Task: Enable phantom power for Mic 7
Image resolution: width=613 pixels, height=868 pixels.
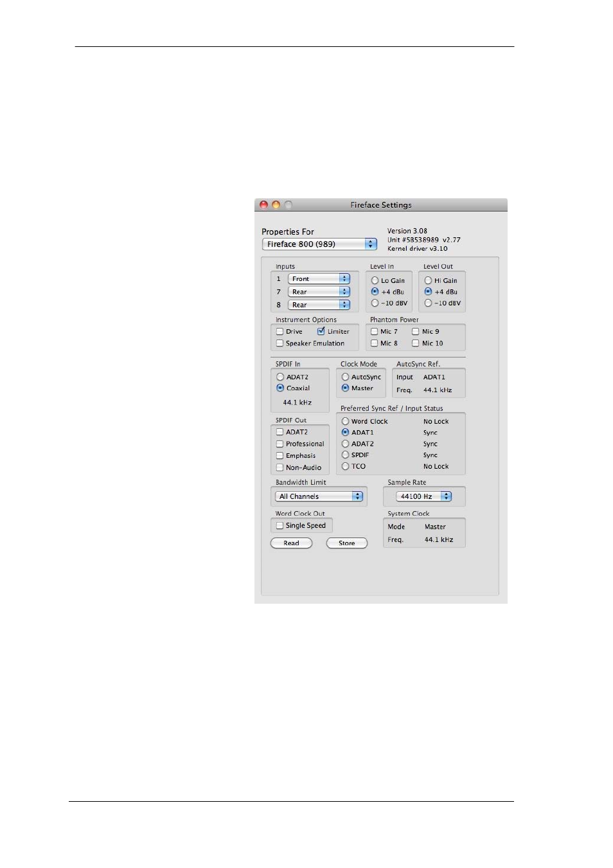Action: point(374,332)
